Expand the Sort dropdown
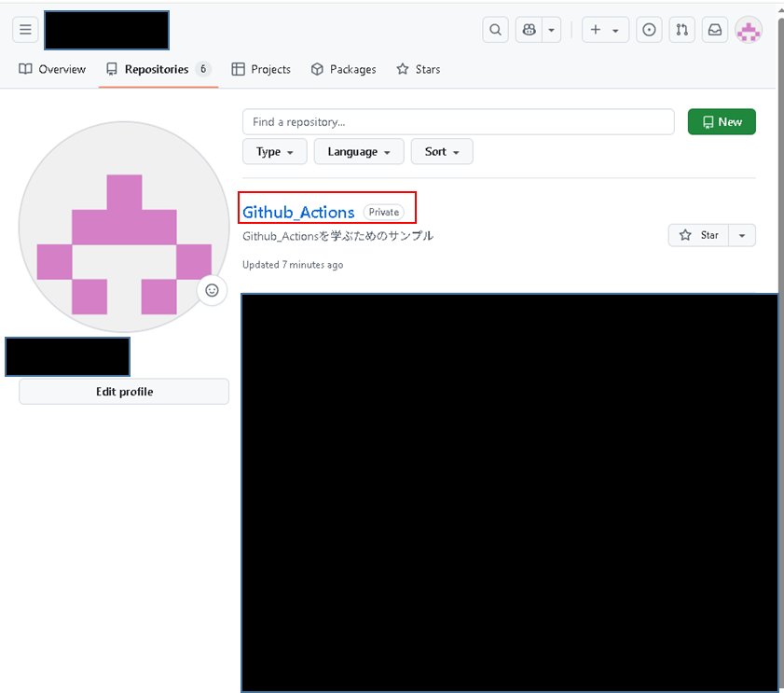The image size is (784, 693). click(x=442, y=152)
